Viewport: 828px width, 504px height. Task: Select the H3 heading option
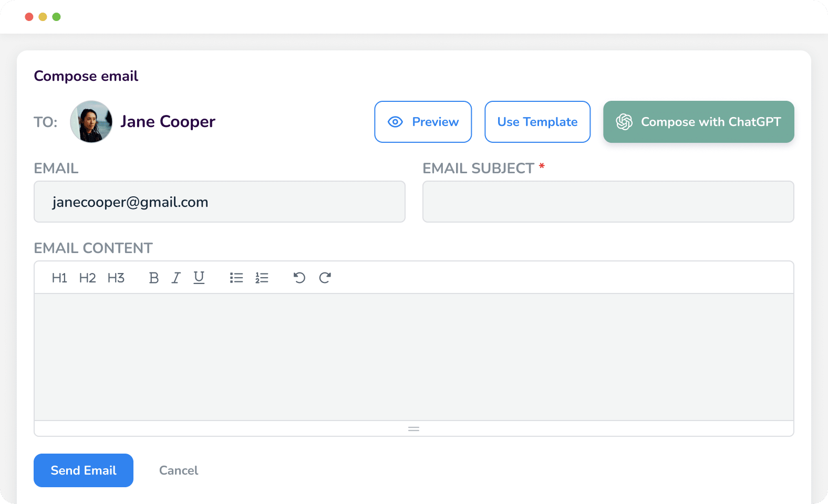[116, 278]
